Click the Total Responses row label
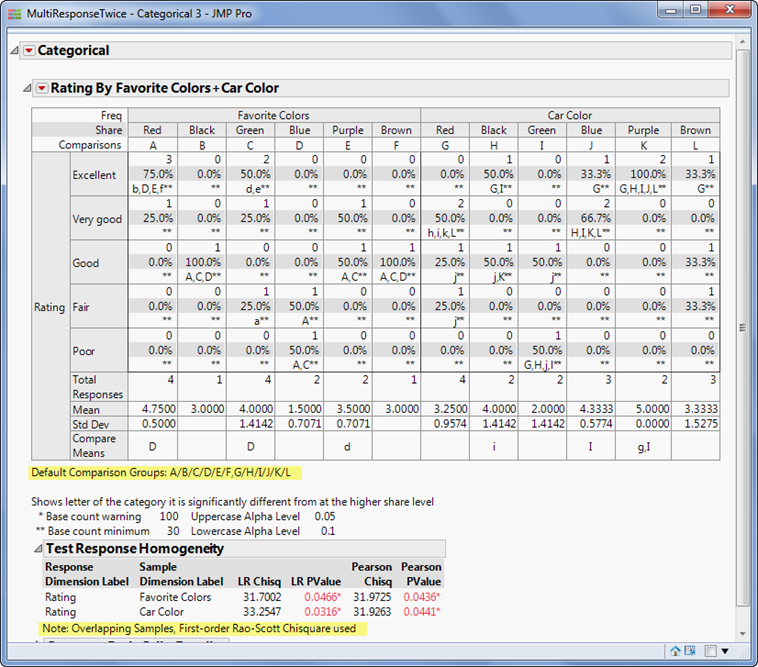The image size is (758, 667). click(x=97, y=387)
